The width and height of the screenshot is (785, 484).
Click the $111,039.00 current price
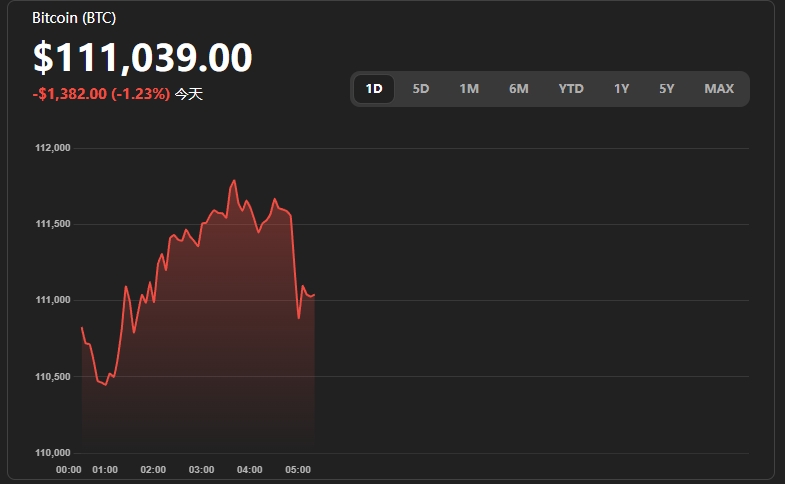142,58
